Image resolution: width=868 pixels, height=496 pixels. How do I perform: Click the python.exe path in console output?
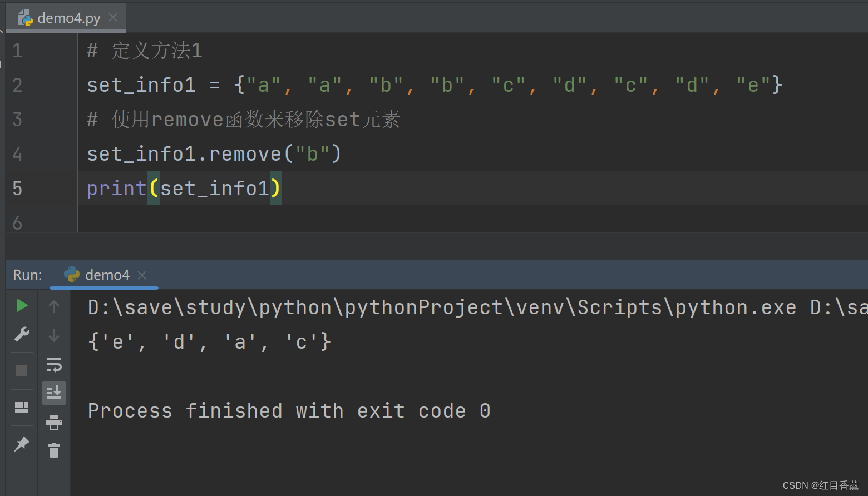coord(442,307)
